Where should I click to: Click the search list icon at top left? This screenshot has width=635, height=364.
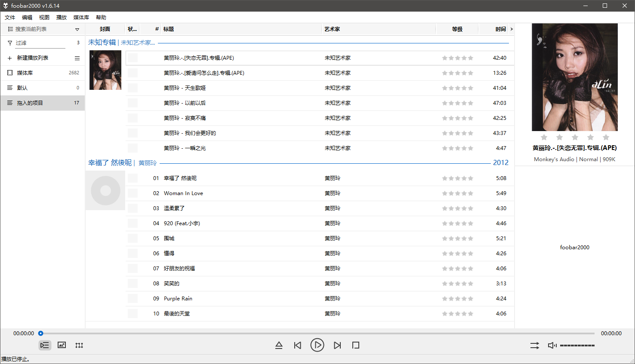point(9,29)
